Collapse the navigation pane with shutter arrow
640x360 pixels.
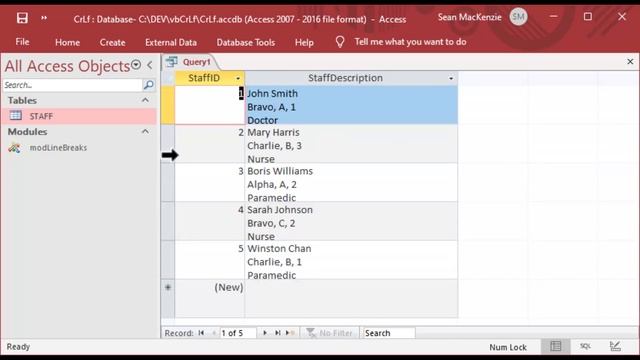tap(150, 65)
